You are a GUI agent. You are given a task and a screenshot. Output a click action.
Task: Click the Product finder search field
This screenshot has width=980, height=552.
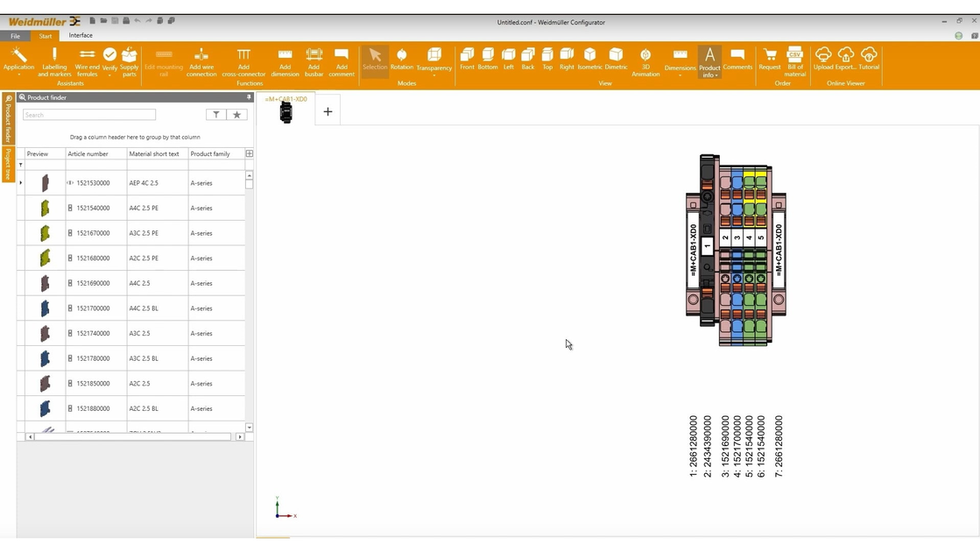click(89, 115)
